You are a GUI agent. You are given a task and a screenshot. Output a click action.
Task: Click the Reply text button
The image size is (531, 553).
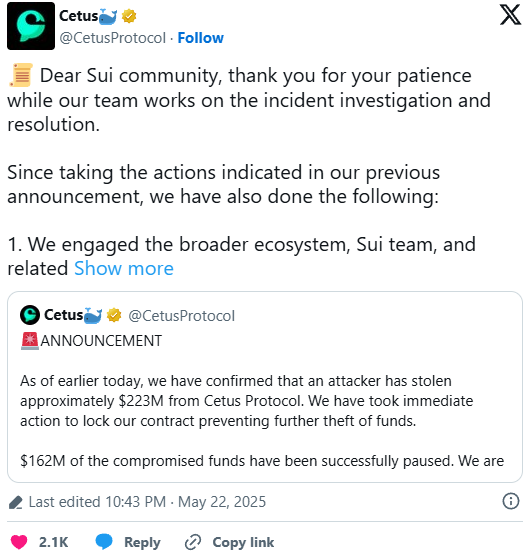(x=142, y=542)
